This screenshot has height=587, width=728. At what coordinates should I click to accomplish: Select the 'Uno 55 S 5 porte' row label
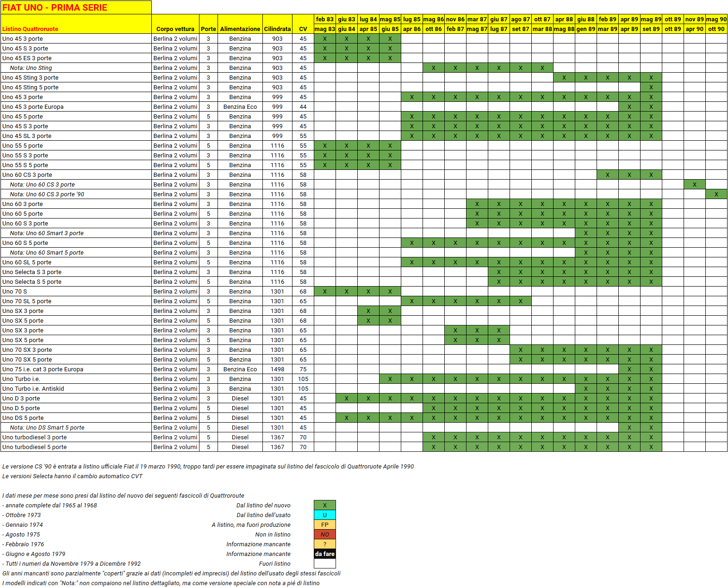coord(76,165)
